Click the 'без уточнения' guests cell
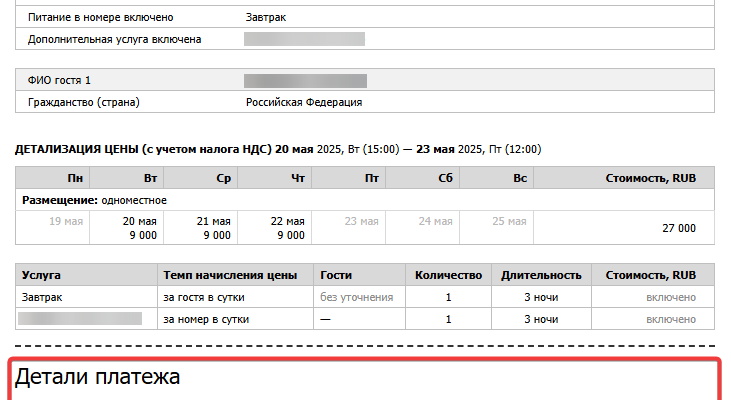Viewport: 731px width, 400px height. (357, 297)
